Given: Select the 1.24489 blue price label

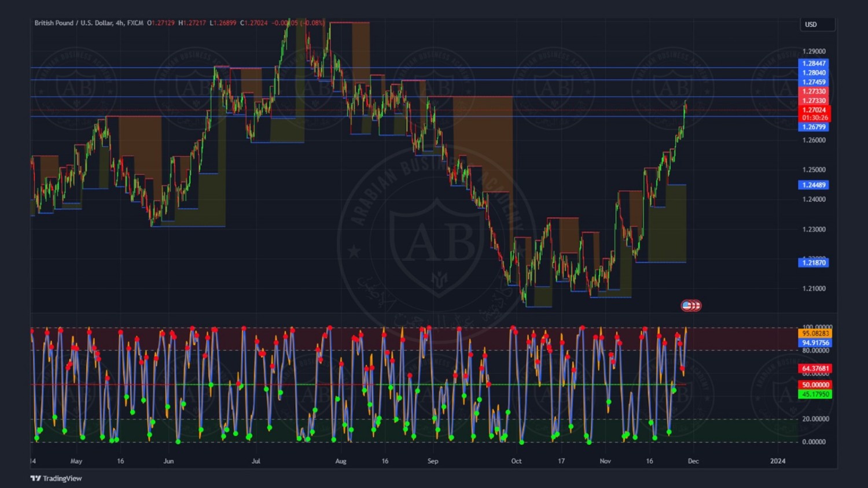Looking at the screenshot, I should point(814,185).
